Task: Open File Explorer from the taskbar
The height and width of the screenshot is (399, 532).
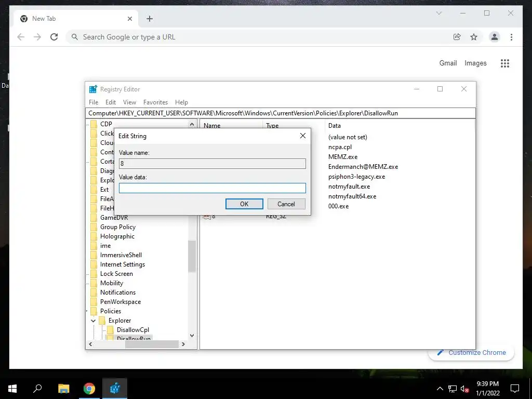Action: pyautogui.click(x=63, y=389)
